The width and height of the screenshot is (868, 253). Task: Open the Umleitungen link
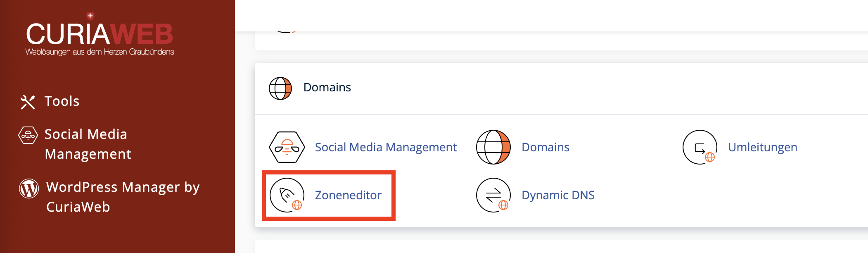pos(762,147)
